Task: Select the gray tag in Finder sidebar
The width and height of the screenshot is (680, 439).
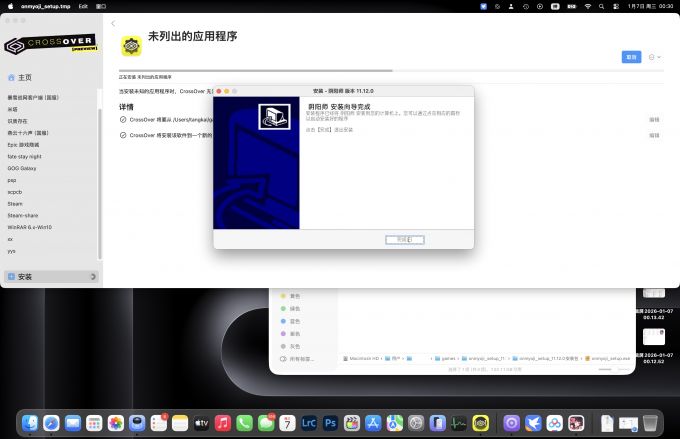Action: [290, 346]
